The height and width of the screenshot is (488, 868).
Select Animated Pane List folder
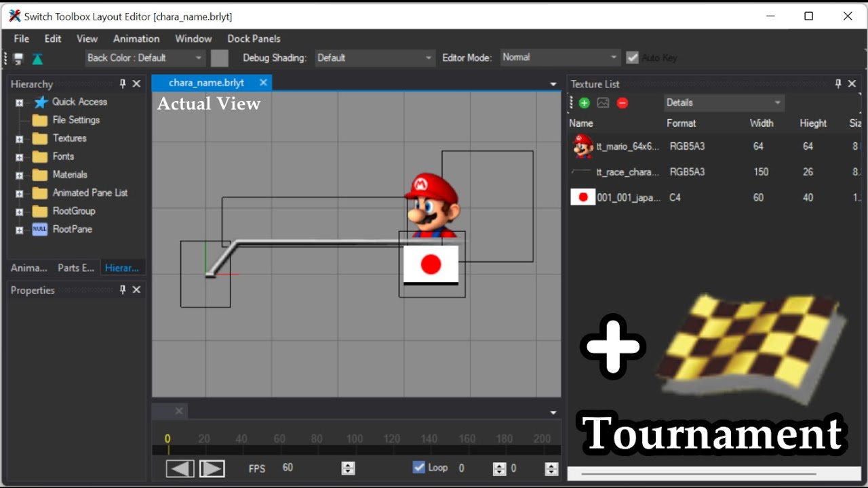[x=80, y=193]
